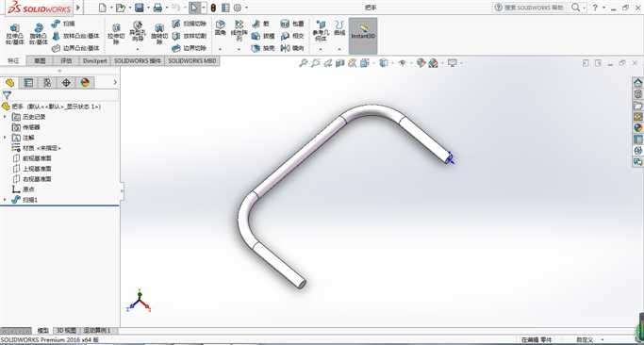The height and width of the screenshot is (345, 644).
Task: Click the search SOLIDWORKS help field
Action: point(534,8)
